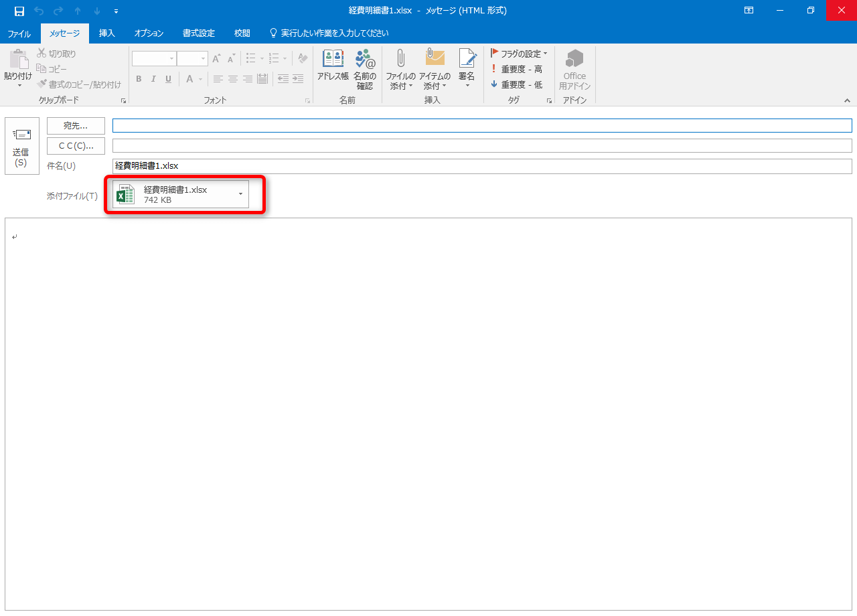857x616 pixels.
Task: Go to next item with down arrow
Action: (96, 11)
